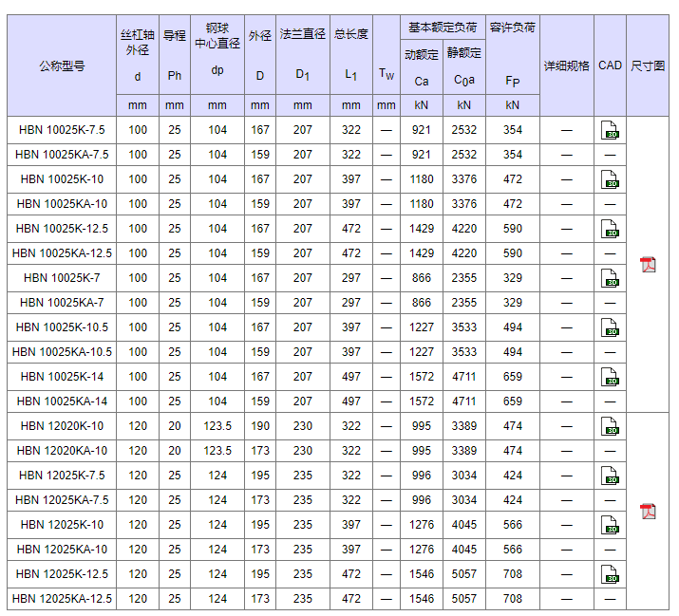The width and height of the screenshot is (679, 616).
Task: Click the 公称型号 column header
Action: tap(62, 66)
